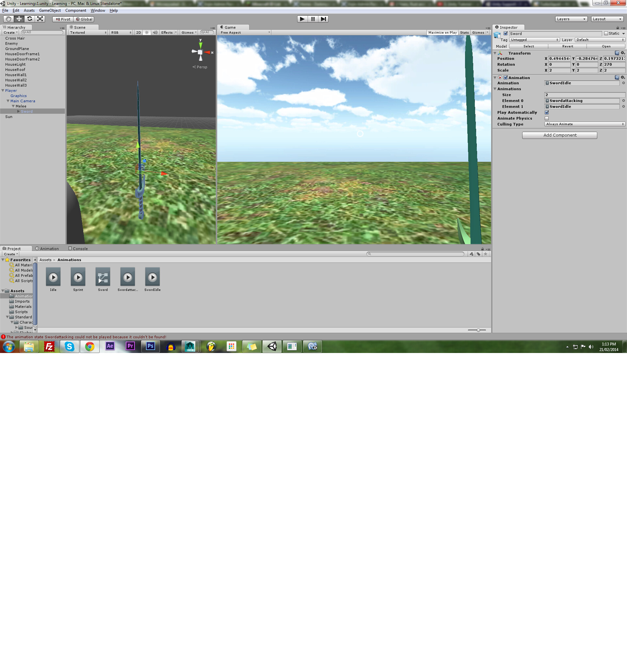
Task: Open the Free Aspect dropdown in Game view
Action: (244, 32)
